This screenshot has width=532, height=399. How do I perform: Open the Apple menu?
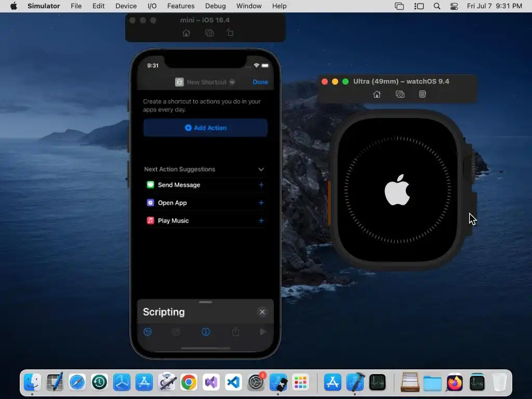[14, 6]
